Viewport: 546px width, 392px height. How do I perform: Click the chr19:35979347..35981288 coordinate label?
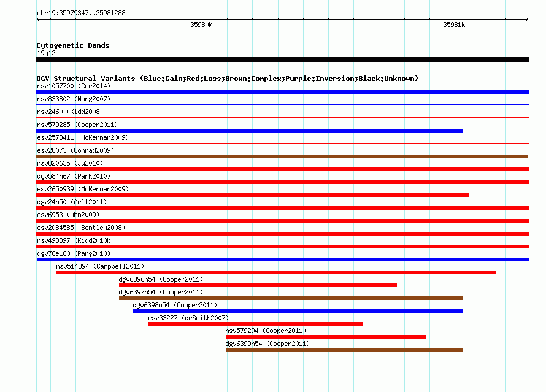(81, 13)
